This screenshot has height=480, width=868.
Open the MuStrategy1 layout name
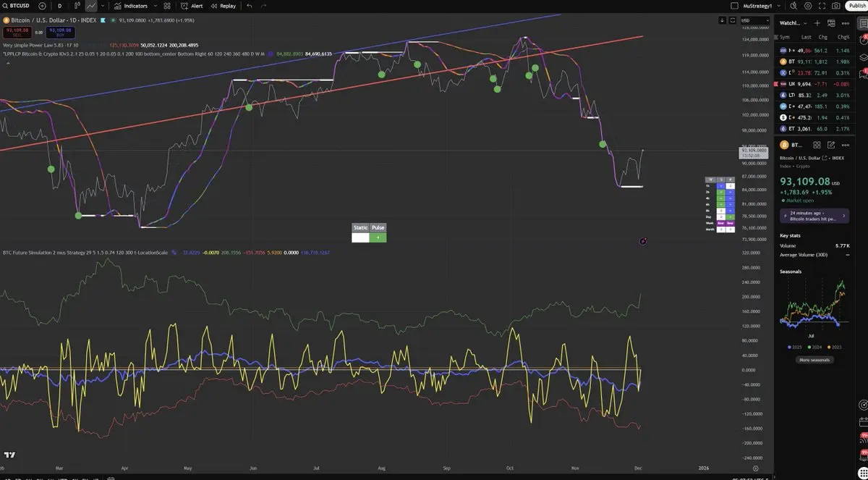(x=758, y=5)
